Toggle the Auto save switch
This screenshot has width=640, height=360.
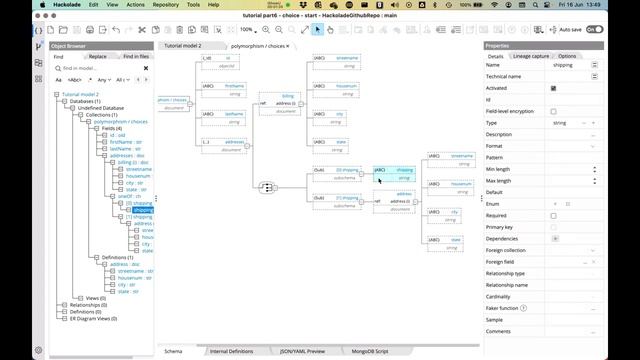[594, 29]
